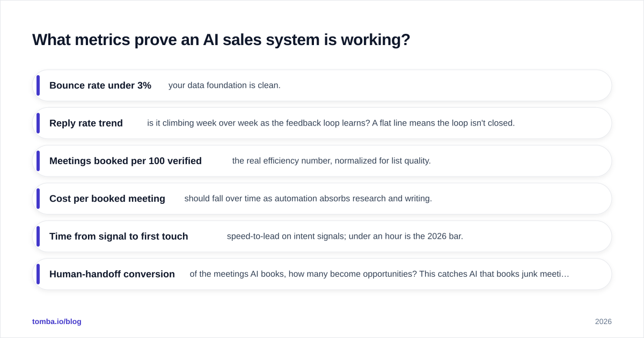Select "Meetings booked per 100 verified" label
This screenshot has width=644, height=338.
tap(126, 161)
